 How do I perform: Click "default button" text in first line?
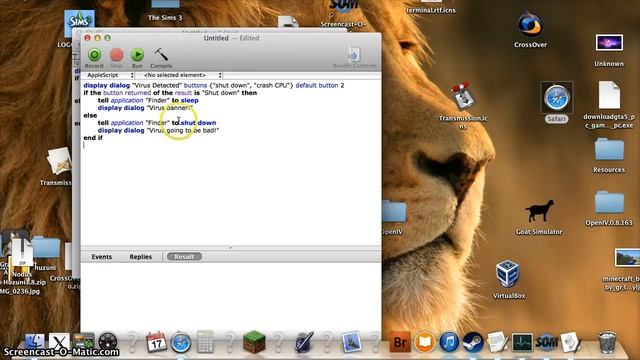click(x=317, y=85)
